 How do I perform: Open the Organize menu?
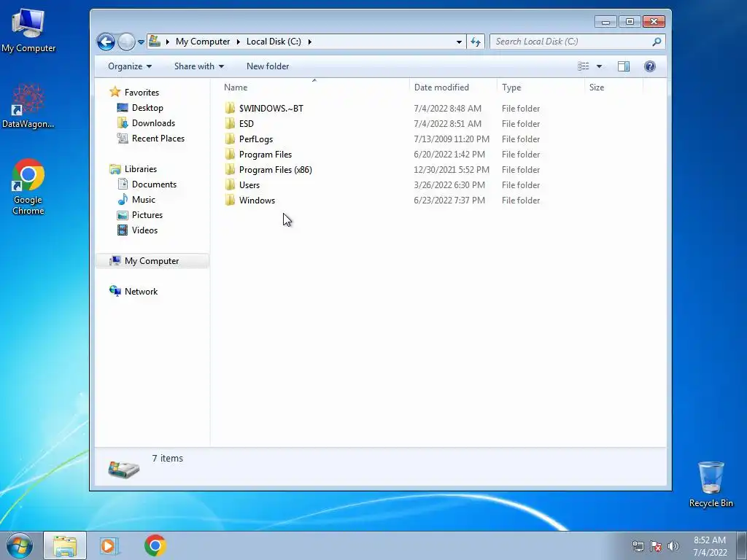130,66
